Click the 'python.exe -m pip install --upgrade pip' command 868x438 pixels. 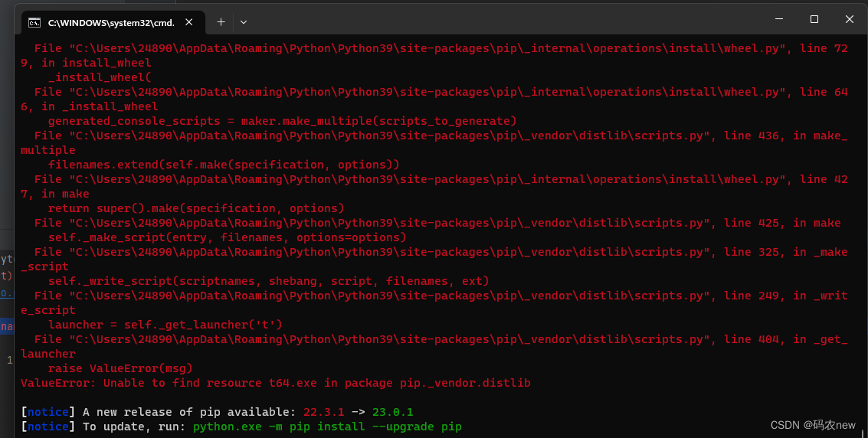pyautogui.click(x=327, y=427)
